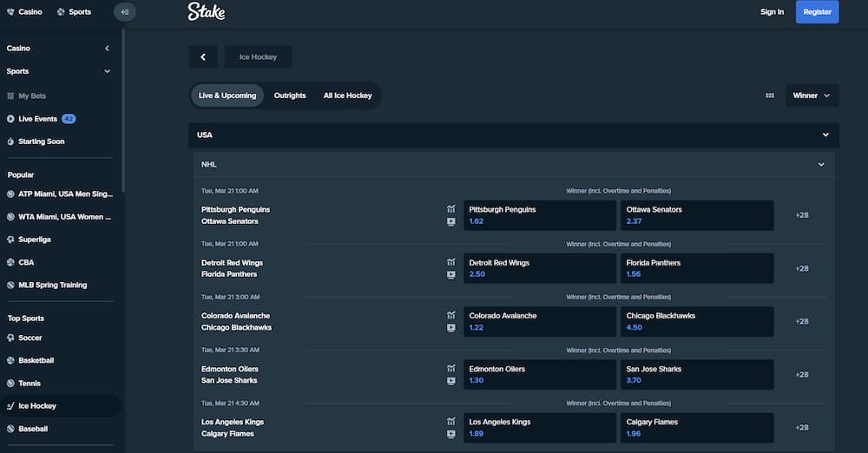Click the sidebar vertical scrollbar
Image resolution: width=868 pixels, height=453 pixels.
(x=123, y=111)
